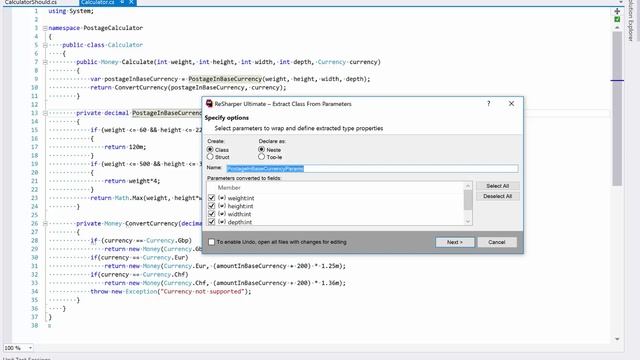Click the Member column header
The width and height of the screenshot is (640, 360).
229,188
